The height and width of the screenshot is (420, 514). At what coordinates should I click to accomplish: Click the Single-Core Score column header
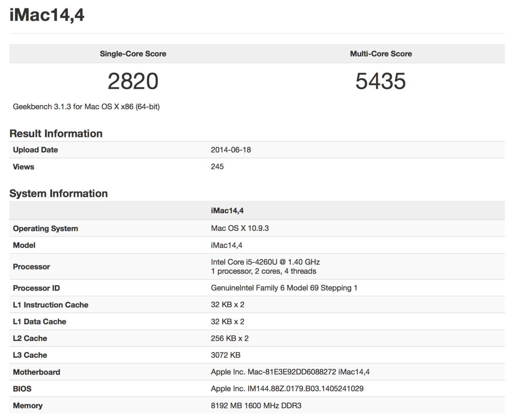point(133,54)
